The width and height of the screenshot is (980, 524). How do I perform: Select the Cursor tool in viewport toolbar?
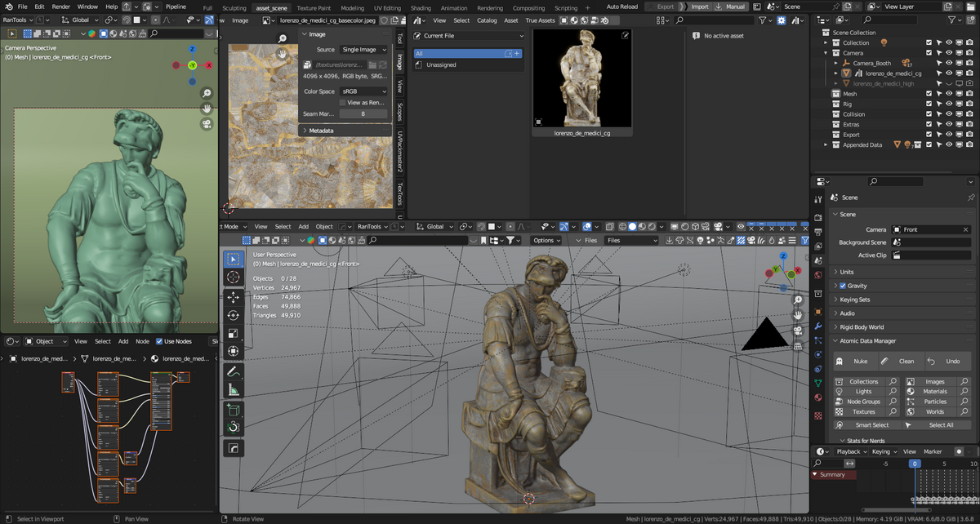pyautogui.click(x=234, y=278)
